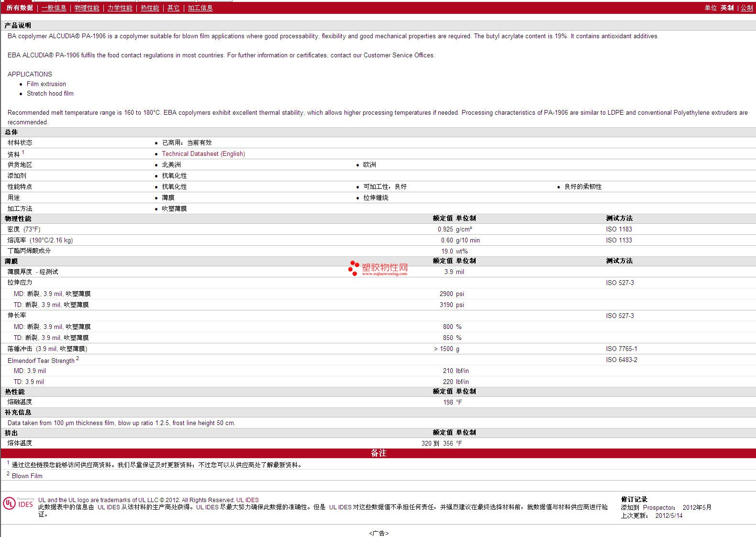756x537 pixels.
Task: Click the 修订记录 heading
Action: pyautogui.click(x=634, y=500)
